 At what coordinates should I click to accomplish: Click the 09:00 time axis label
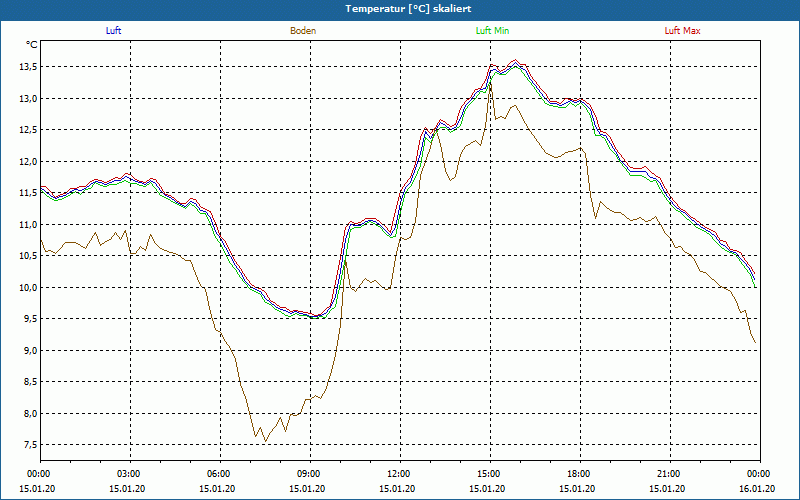310,474
